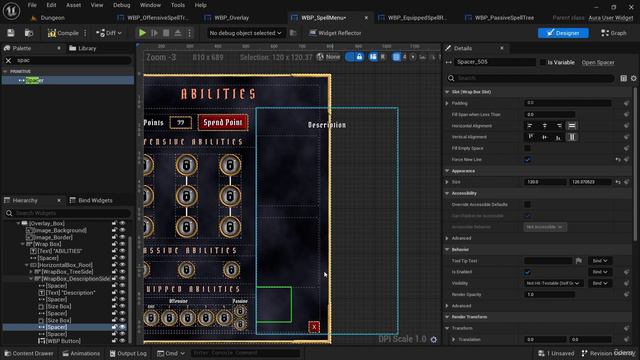The image size is (640, 360).
Task: Collapse the Overlay_Box hierarchy item
Action: tap(18, 224)
